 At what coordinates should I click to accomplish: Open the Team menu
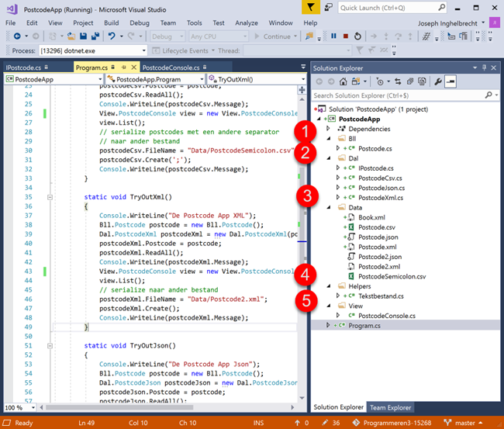click(x=168, y=22)
